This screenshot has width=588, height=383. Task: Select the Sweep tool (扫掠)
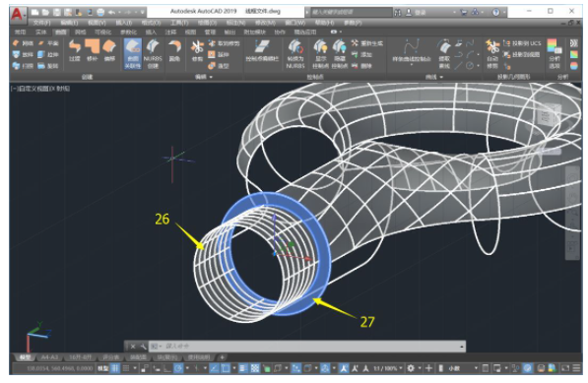pyautogui.click(x=24, y=66)
